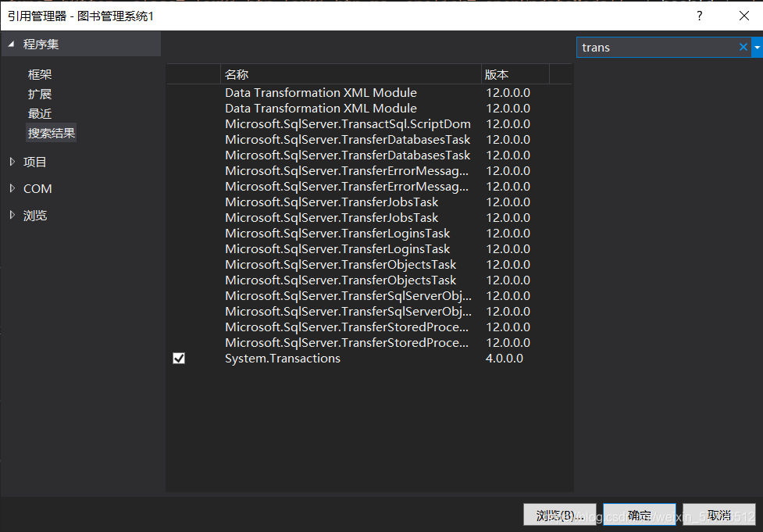The image size is (763, 532).
Task: Expand the 项目 section
Action: click(12, 162)
